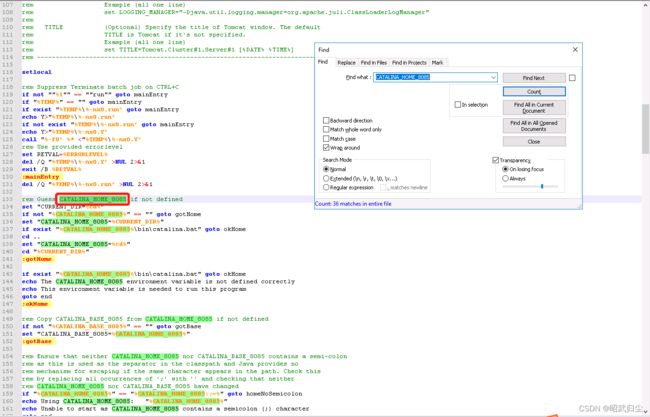Adjust the transparency slider handle
Viewport: 650px width, 417px height.
coord(542,187)
